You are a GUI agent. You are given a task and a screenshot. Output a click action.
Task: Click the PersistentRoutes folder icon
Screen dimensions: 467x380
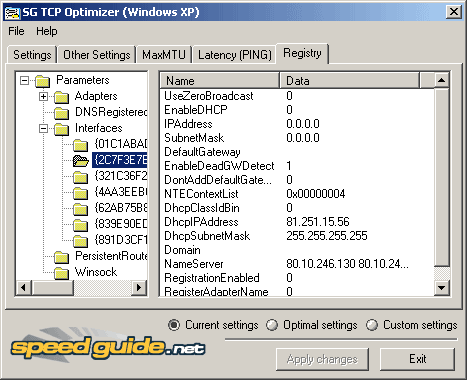(x=62, y=257)
